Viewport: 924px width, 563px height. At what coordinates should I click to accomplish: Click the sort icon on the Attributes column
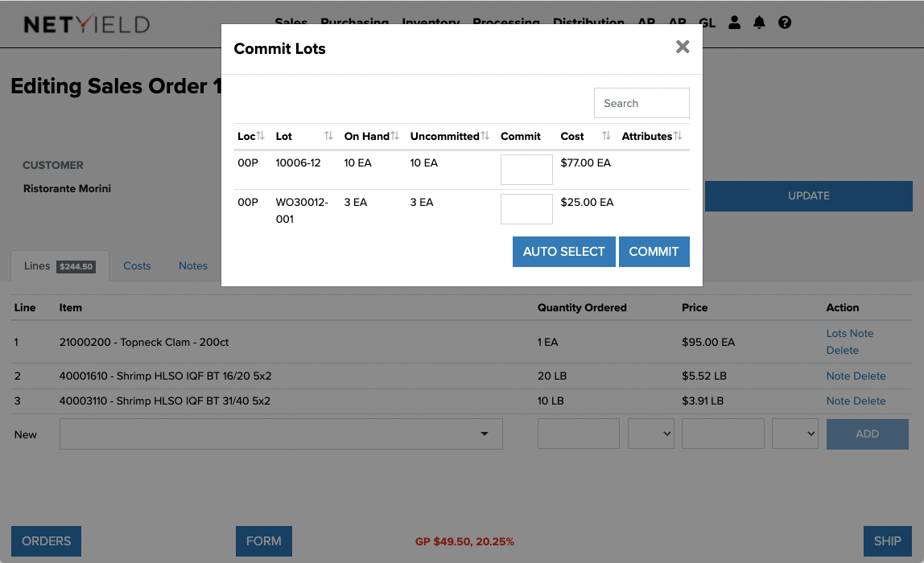(679, 136)
